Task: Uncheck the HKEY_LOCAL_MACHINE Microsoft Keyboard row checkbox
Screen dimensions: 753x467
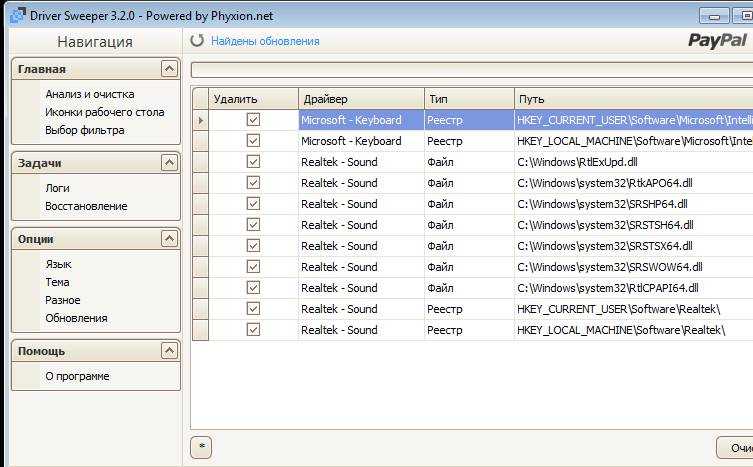Action: click(x=253, y=141)
